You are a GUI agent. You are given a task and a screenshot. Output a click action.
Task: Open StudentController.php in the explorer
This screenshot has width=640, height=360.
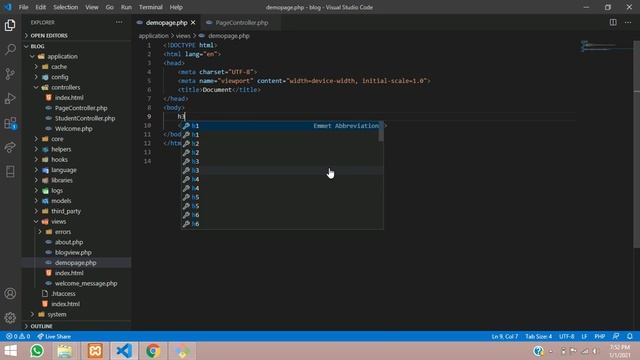pyautogui.click(x=85, y=118)
